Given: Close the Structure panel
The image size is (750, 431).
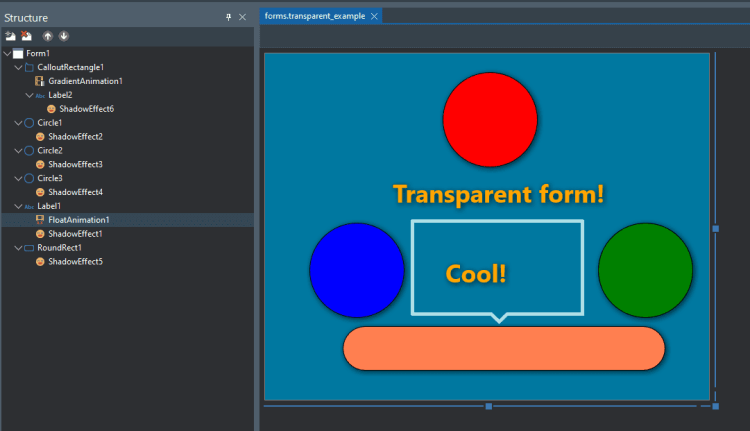Looking at the screenshot, I should tap(243, 17).
